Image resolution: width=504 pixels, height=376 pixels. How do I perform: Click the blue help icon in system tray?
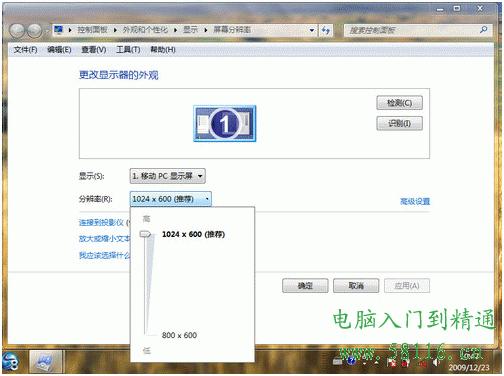pyautogui.click(x=351, y=361)
